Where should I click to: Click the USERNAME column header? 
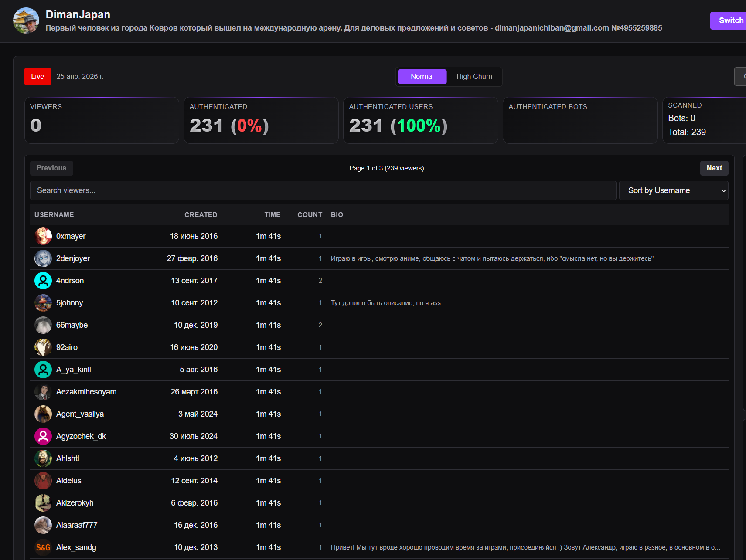54,215
